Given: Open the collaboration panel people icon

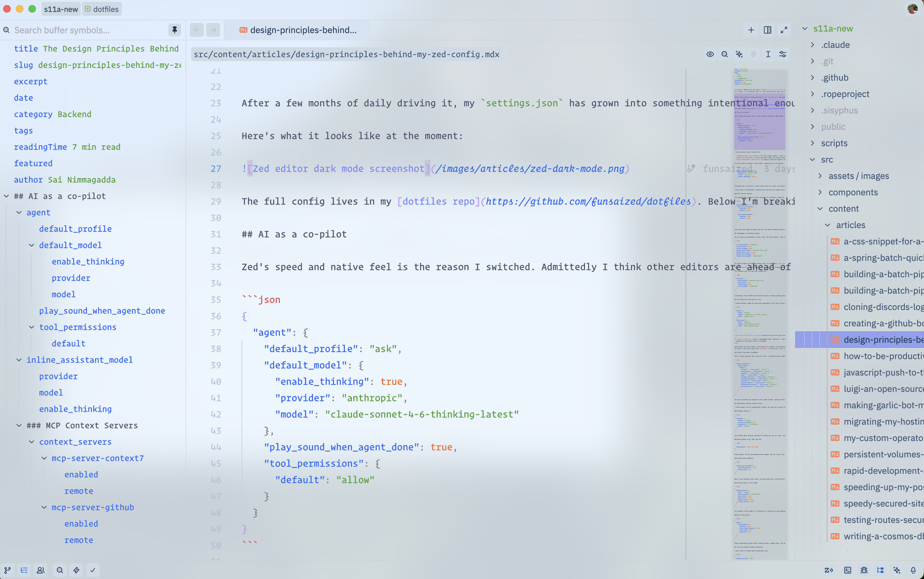Looking at the screenshot, I should coord(41,570).
